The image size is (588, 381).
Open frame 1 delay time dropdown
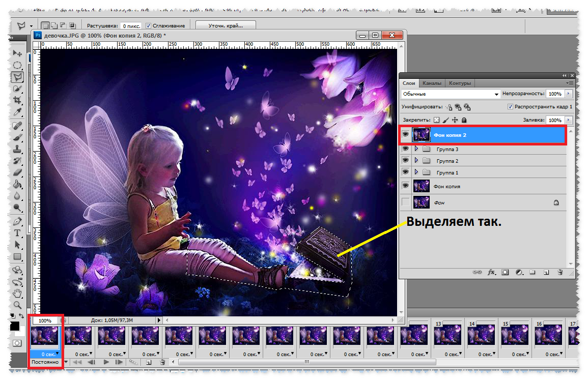(x=58, y=354)
